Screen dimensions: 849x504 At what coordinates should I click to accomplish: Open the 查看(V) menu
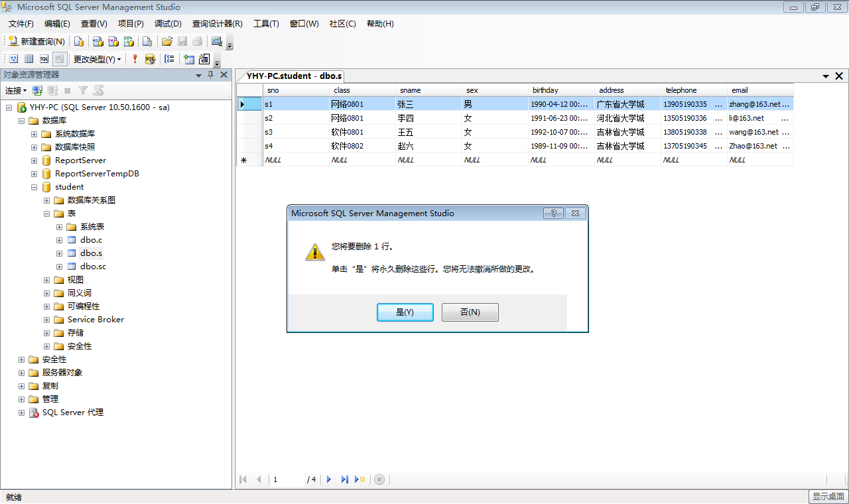[x=94, y=24]
